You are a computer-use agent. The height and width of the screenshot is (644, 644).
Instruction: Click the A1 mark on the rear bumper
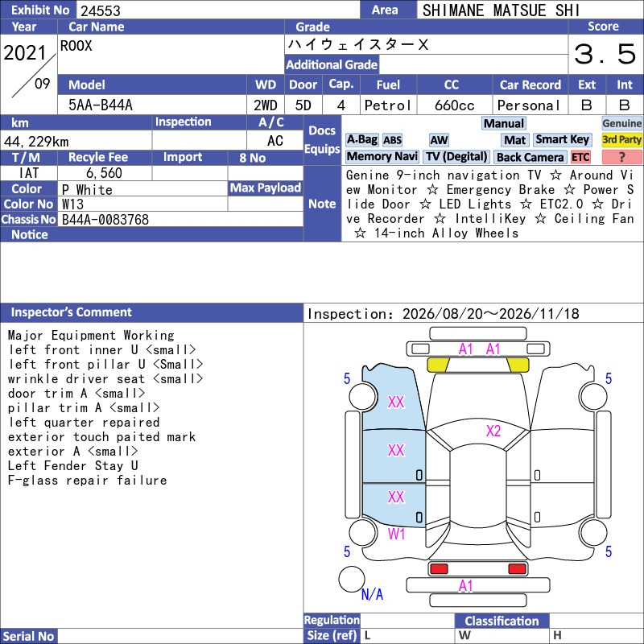point(466,585)
